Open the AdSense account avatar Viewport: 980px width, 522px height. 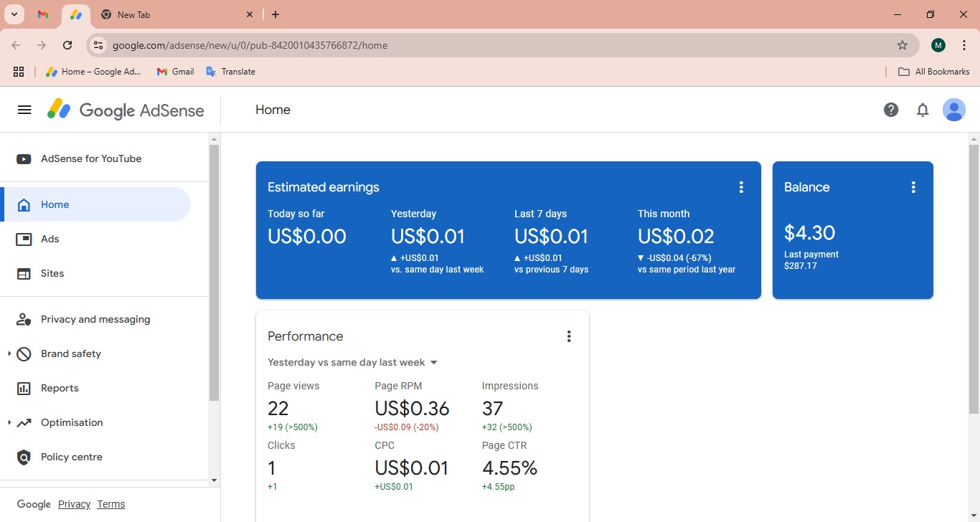(953, 110)
